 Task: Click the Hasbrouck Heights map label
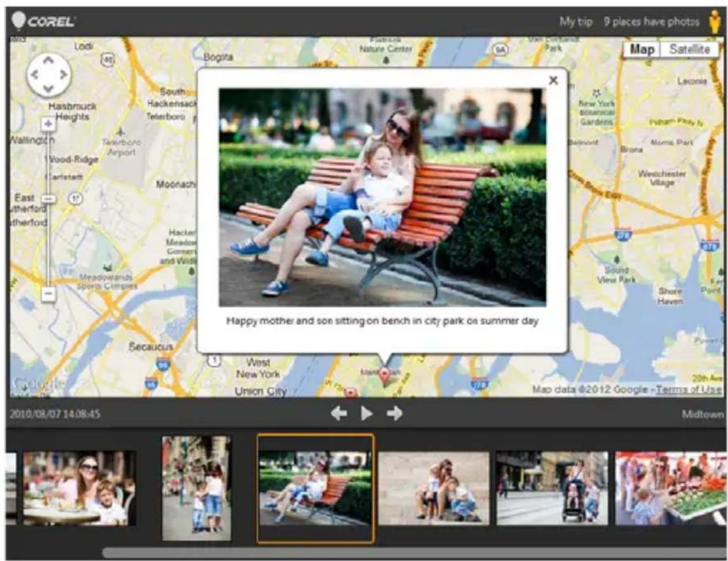[x=73, y=112]
